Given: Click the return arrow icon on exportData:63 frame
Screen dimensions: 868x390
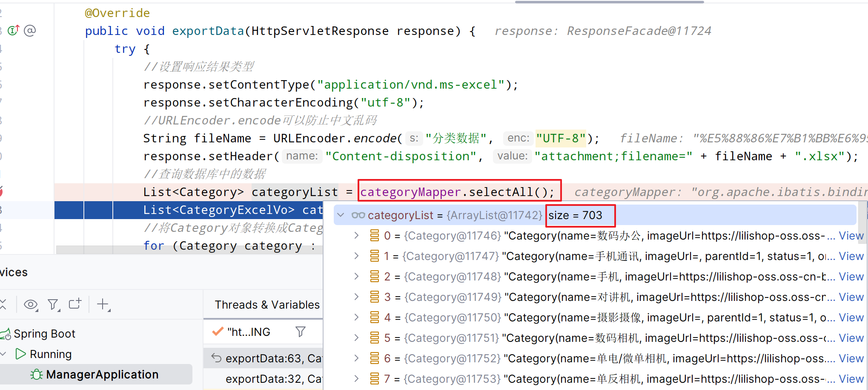Looking at the screenshot, I should [x=216, y=358].
